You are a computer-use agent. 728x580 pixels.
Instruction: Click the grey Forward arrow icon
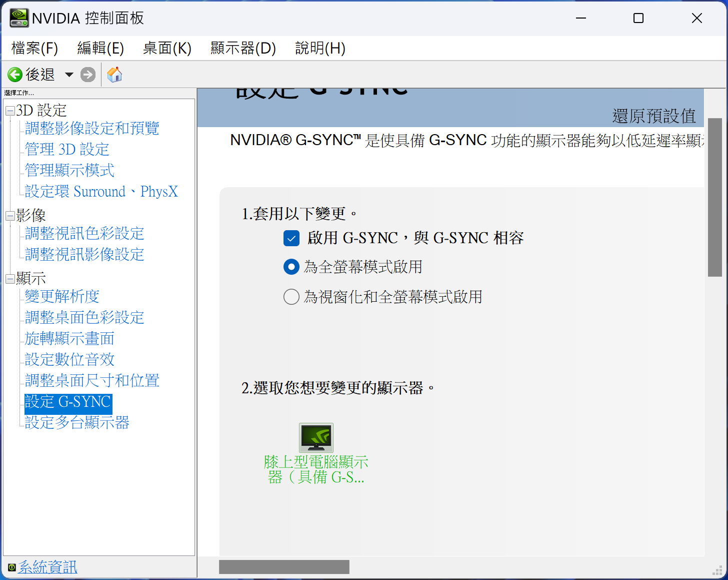click(88, 75)
